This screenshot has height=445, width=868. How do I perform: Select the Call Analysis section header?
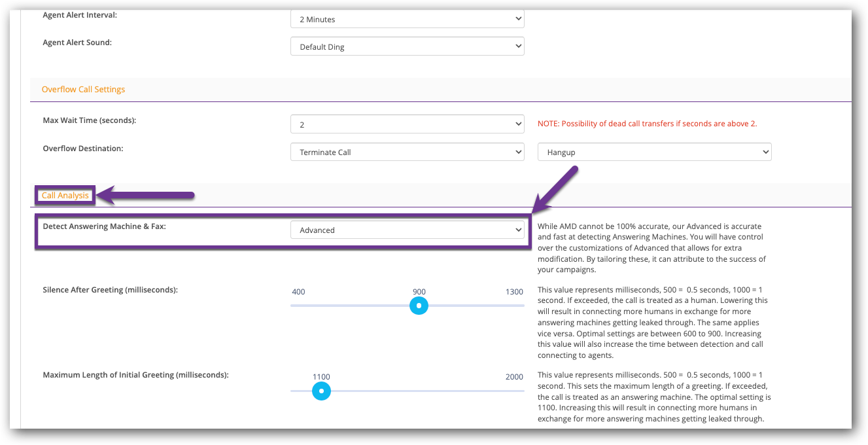pyautogui.click(x=65, y=195)
